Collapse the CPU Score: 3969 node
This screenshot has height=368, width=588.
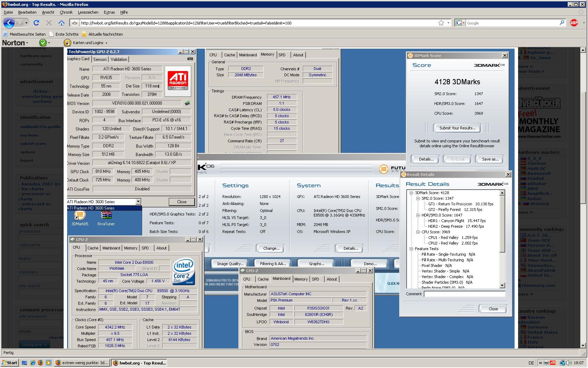coord(418,232)
